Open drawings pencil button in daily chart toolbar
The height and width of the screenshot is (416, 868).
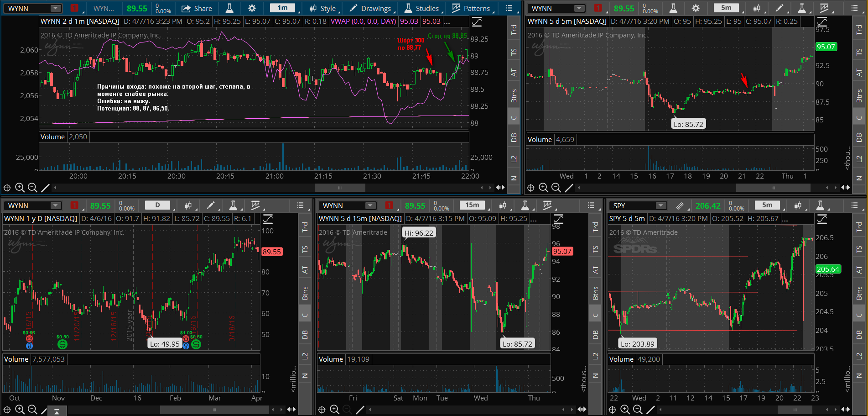coord(211,205)
